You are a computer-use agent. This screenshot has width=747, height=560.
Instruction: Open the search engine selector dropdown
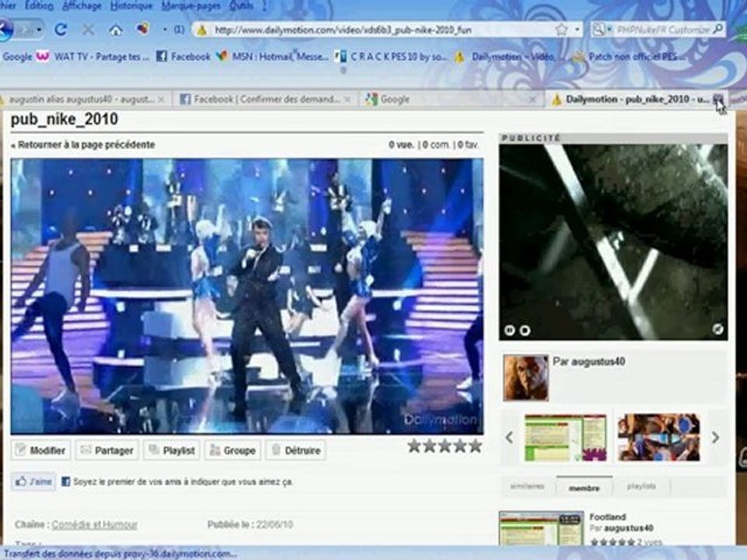tap(601, 30)
